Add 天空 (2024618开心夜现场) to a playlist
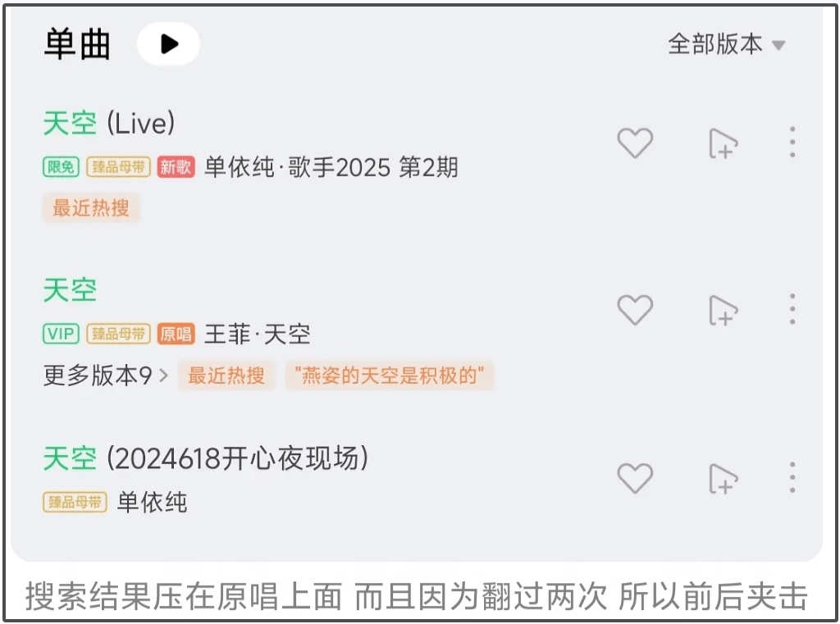This screenshot has width=840, height=624. [723, 478]
